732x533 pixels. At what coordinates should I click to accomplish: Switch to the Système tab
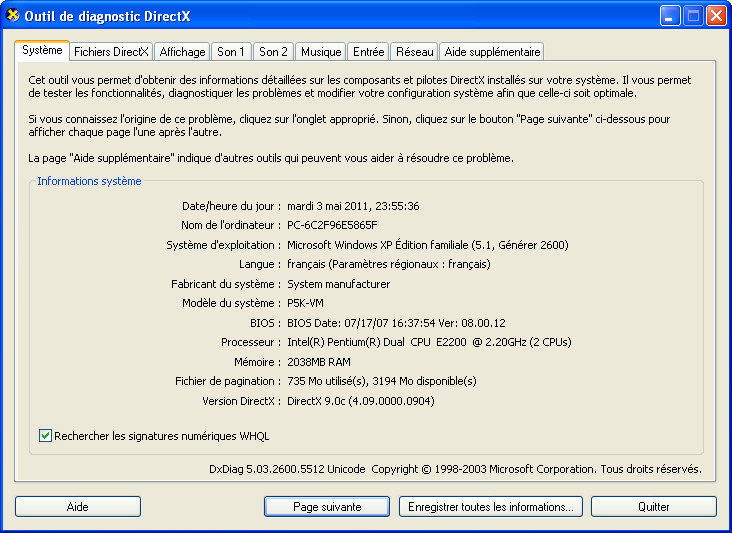(42, 50)
